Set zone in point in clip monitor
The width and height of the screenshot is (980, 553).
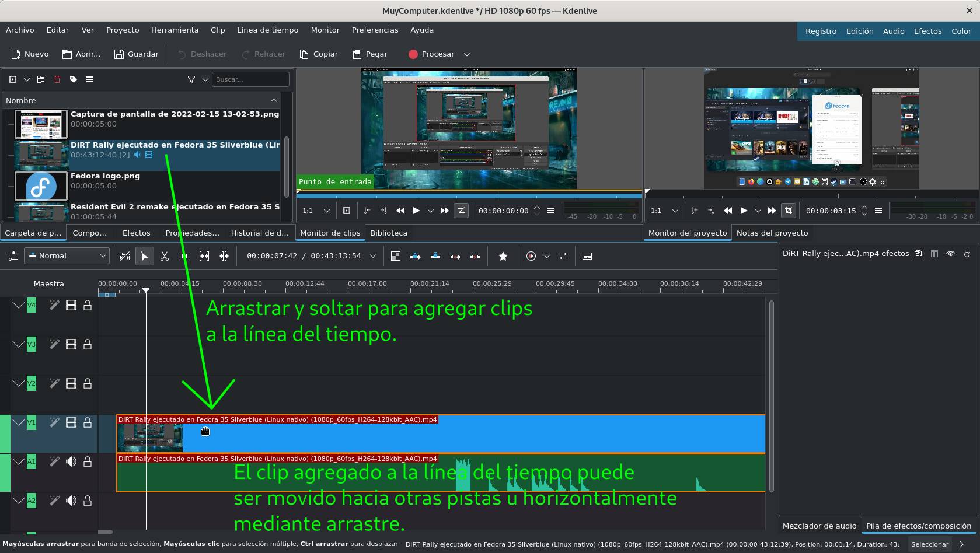367,211
